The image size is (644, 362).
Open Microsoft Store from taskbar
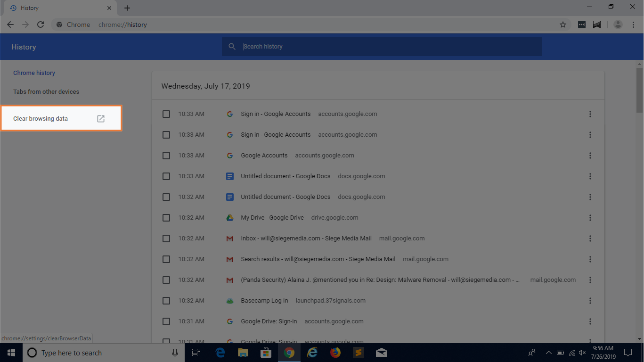[266, 353]
